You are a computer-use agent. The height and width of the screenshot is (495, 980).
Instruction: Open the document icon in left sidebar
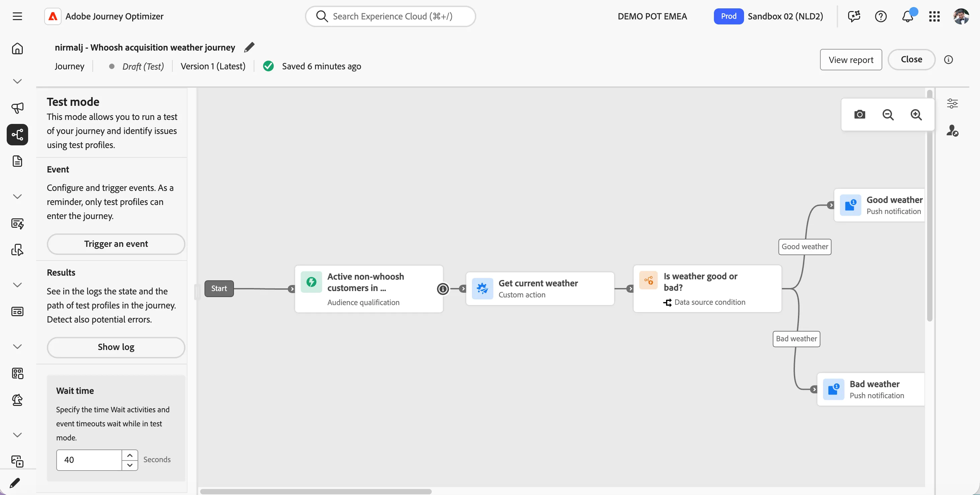[x=17, y=161]
